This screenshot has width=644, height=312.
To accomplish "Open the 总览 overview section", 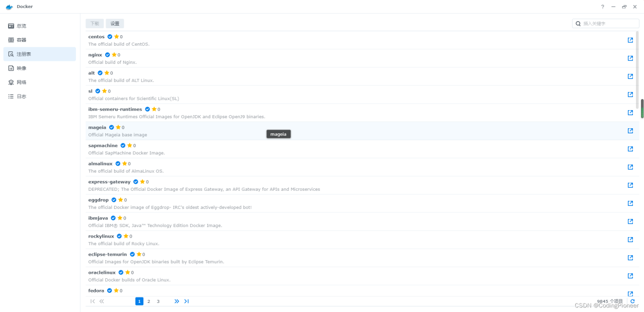I will tap(40, 26).
